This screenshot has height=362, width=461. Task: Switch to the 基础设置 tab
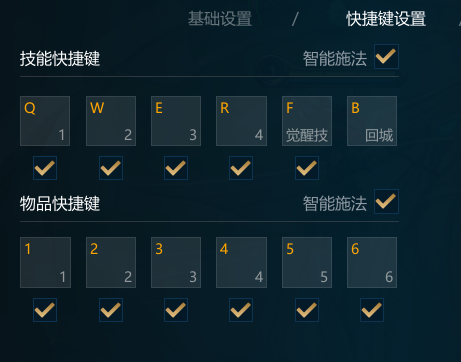coord(220,19)
